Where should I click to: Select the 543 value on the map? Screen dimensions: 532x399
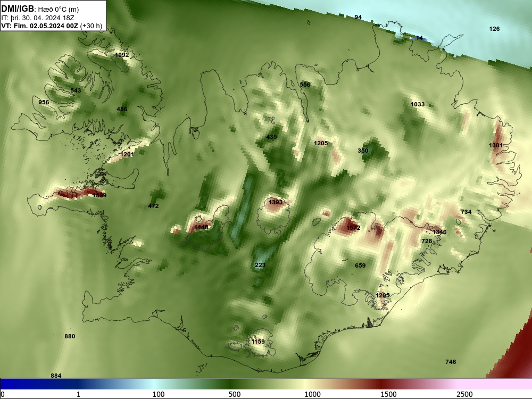point(76,90)
